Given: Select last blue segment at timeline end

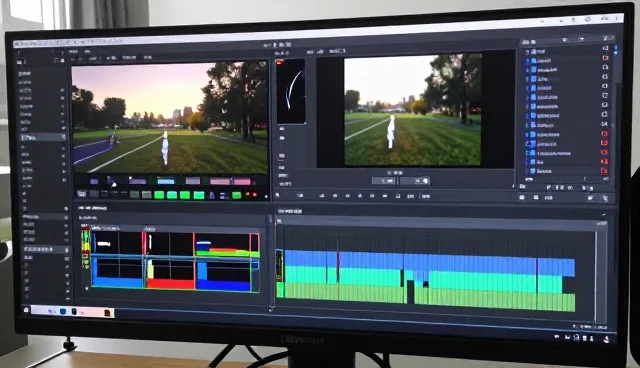Looking at the screenshot, I should pos(556,267).
